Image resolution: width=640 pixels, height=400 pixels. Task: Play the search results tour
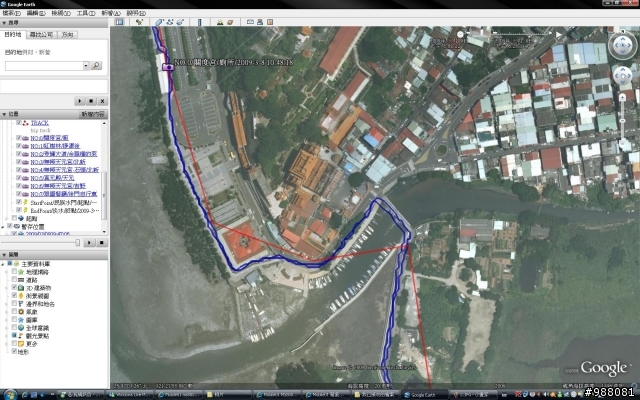pos(80,101)
